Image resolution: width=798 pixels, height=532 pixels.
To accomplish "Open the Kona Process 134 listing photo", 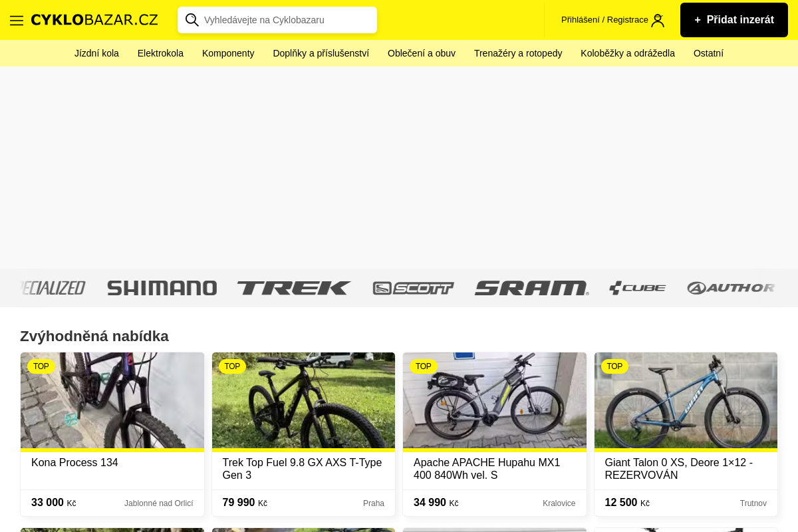I will point(112,400).
